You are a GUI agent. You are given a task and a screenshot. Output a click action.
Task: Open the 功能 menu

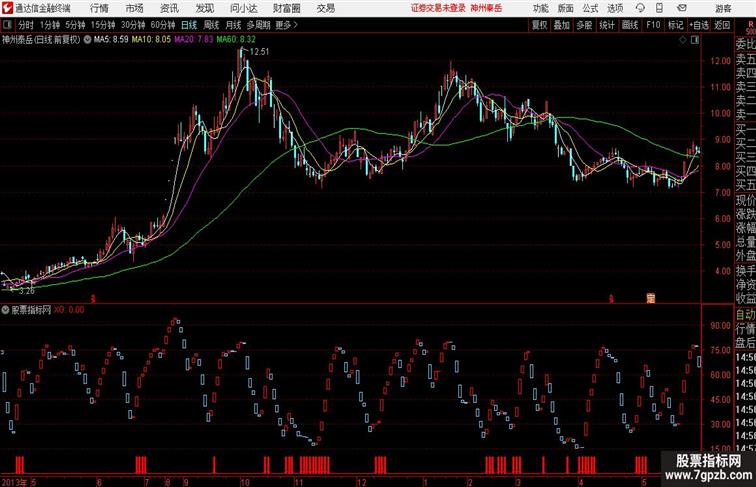click(x=540, y=8)
